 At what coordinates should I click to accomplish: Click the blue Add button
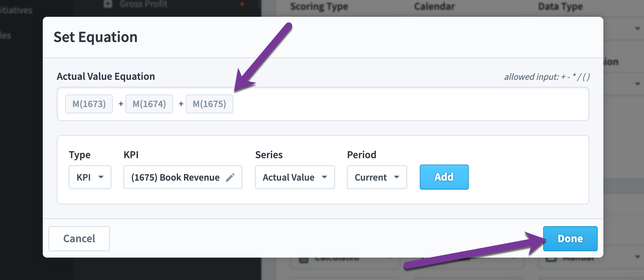[444, 177]
